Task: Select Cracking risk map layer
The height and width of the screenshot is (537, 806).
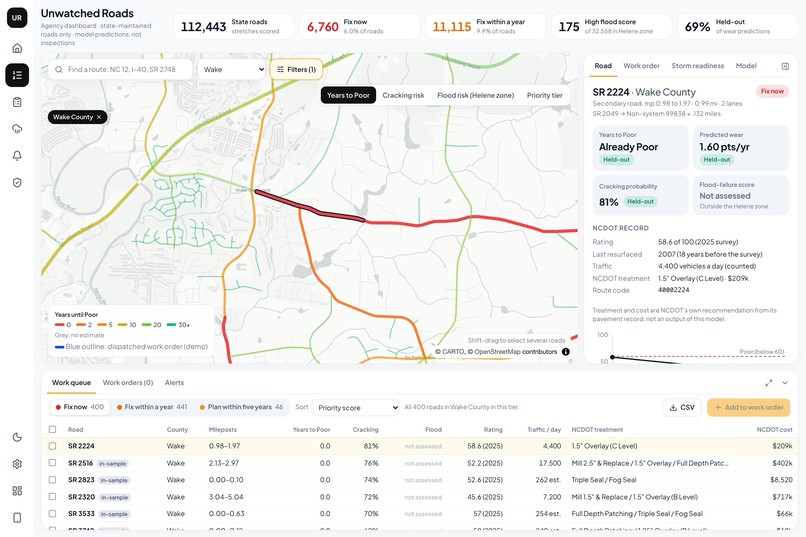Action: pos(404,96)
